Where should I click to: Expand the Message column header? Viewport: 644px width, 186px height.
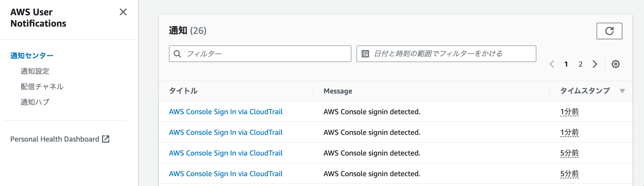[337, 91]
